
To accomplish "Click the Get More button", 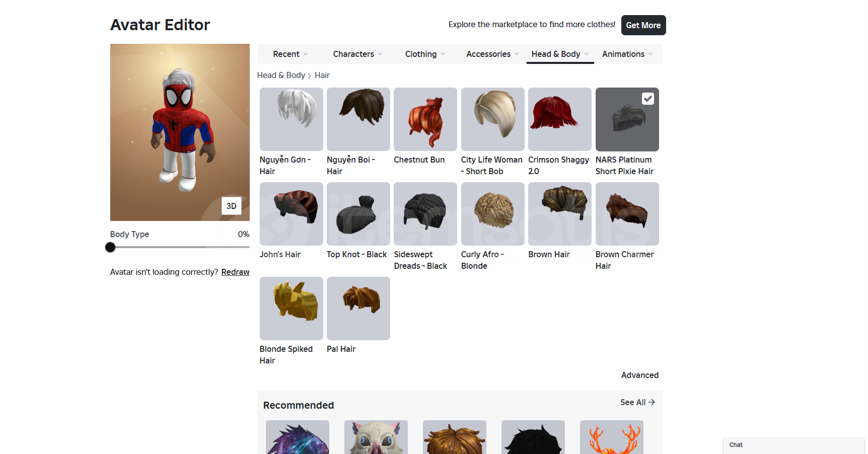I will [643, 25].
